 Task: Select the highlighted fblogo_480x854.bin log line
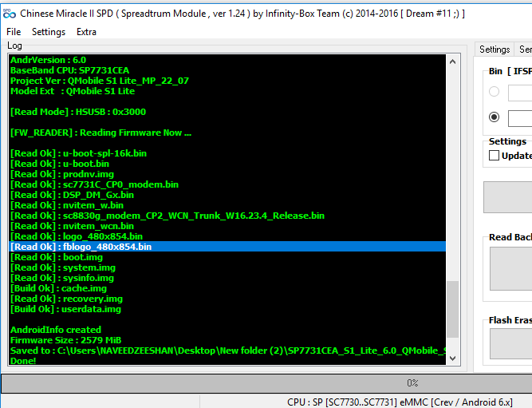point(227,247)
